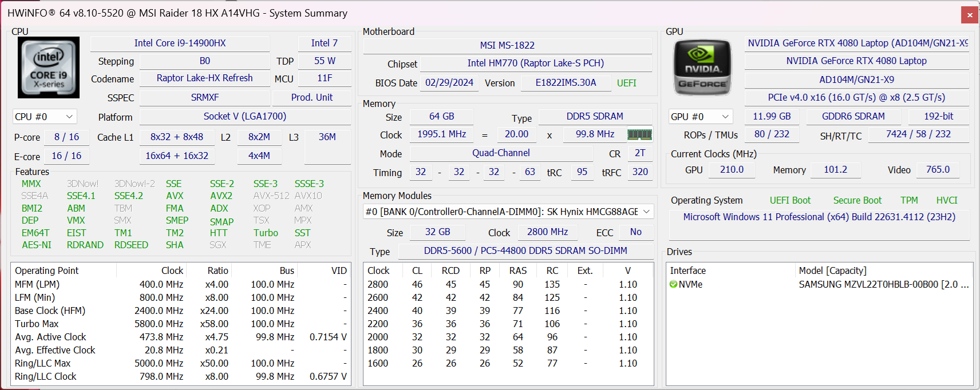
Task: Click the MSI MS-1822 motherboard field
Action: (507, 45)
